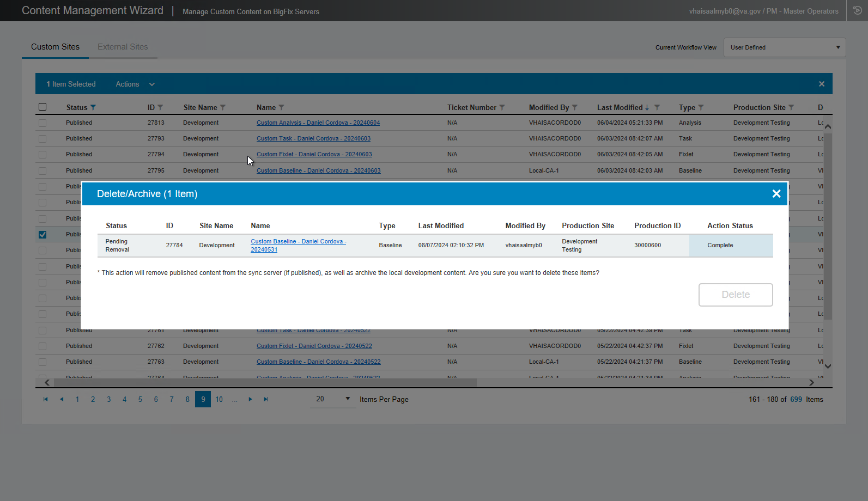
Task: Toggle the select-all header checkbox
Action: tap(43, 107)
